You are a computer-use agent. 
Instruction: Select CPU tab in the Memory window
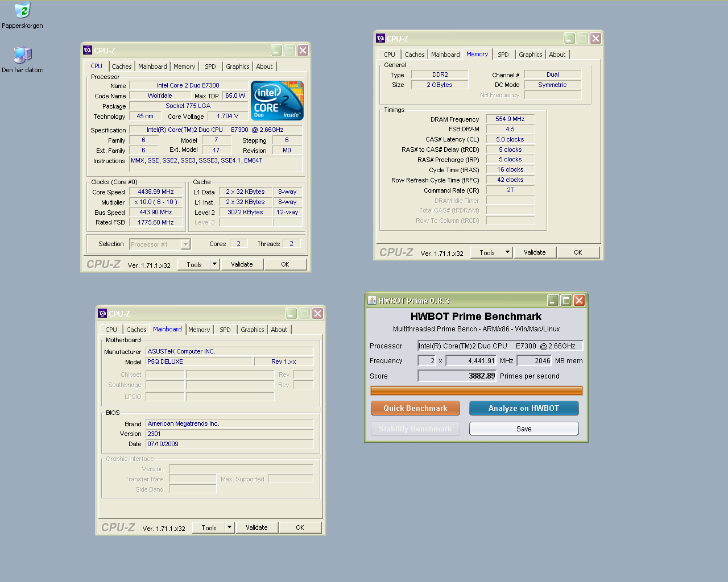pos(390,55)
